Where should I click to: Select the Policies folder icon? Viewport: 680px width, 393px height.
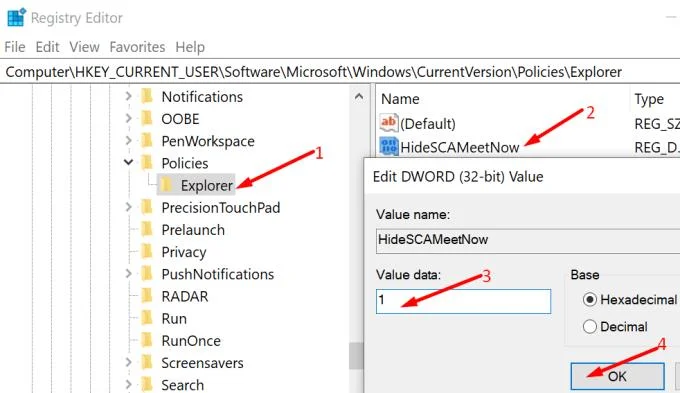tap(147, 163)
